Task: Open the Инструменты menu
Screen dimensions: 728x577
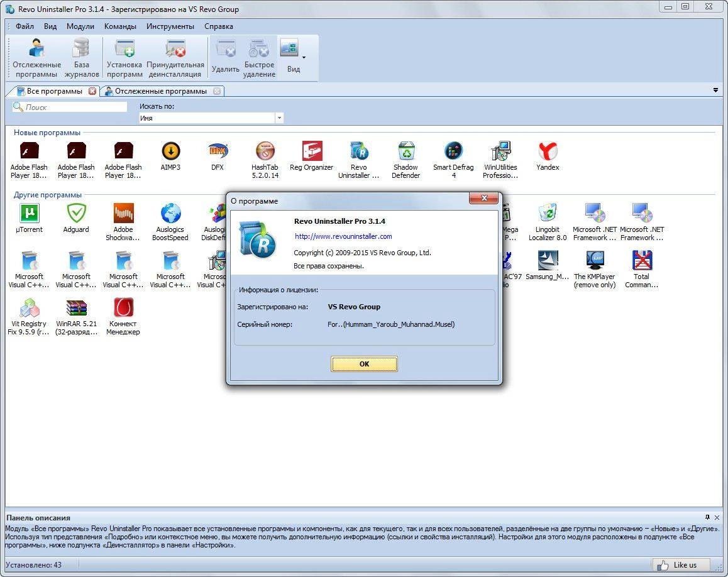Action: pyautogui.click(x=170, y=26)
